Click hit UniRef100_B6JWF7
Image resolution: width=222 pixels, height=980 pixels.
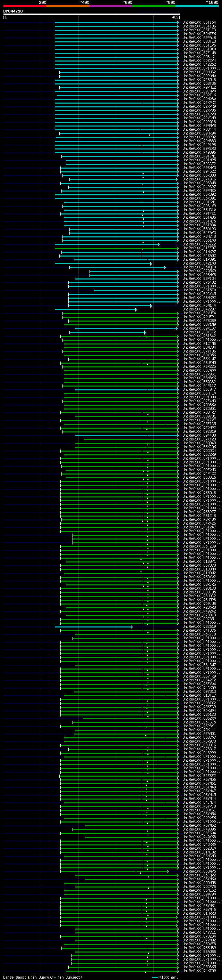tap(199, 389)
